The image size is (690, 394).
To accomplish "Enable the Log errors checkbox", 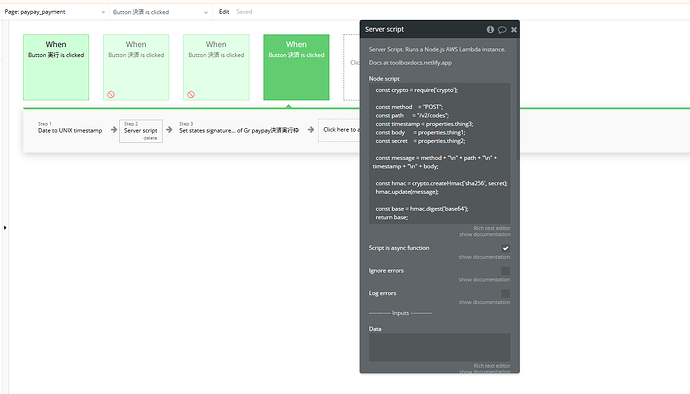I will (506, 293).
